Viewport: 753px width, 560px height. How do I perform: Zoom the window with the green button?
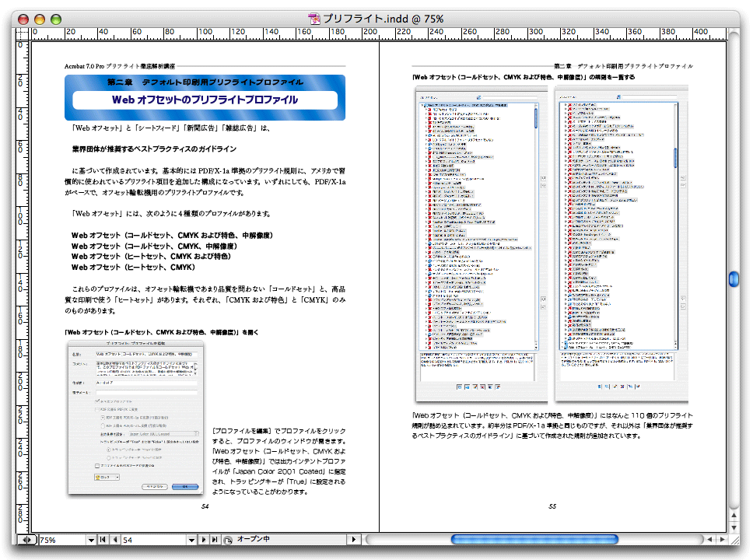click(56, 19)
